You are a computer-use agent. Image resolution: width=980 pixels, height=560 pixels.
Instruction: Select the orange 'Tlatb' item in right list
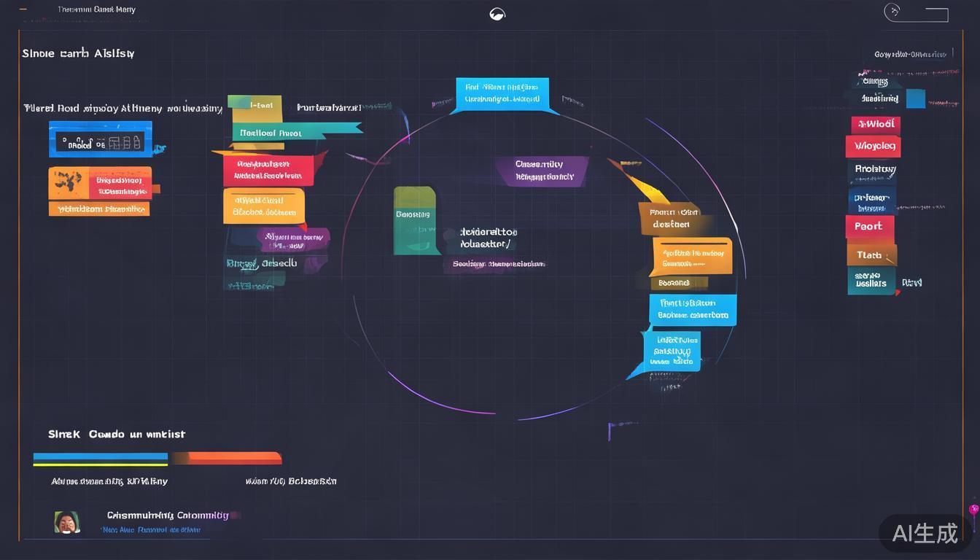[x=871, y=255]
